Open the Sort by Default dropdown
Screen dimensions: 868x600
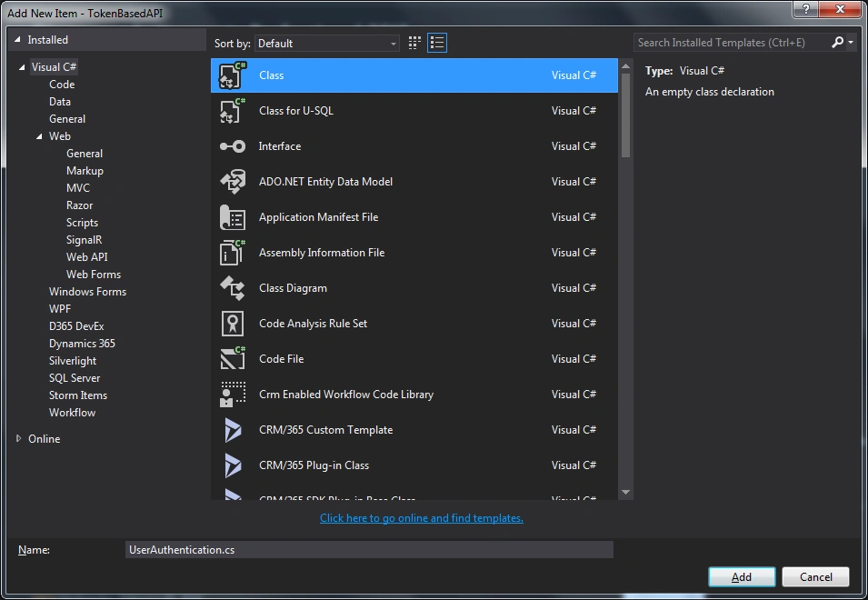[x=326, y=43]
